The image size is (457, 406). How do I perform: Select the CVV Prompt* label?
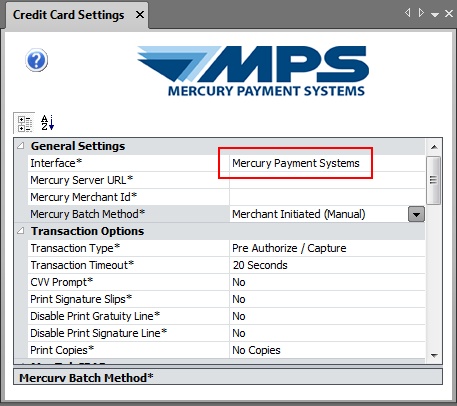pos(62,282)
